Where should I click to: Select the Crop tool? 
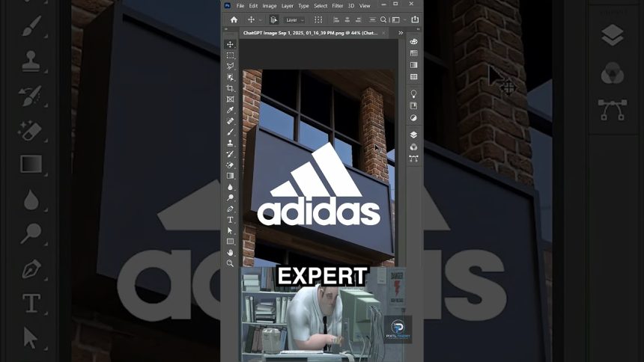click(230, 88)
